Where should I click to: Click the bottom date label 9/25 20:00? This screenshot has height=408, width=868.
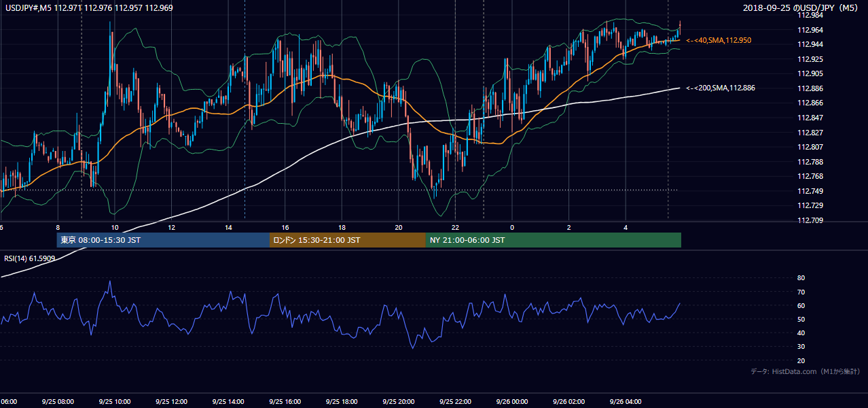click(398, 402)
